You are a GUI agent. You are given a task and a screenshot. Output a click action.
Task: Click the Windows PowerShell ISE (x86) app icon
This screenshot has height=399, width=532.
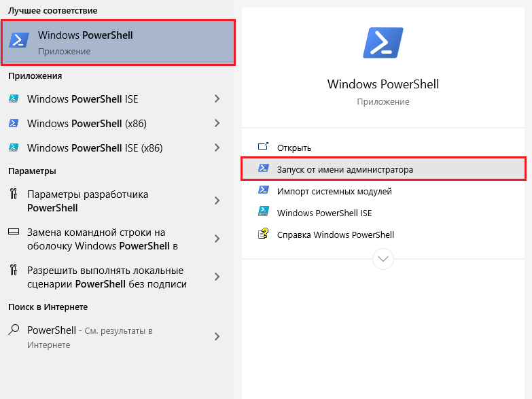click(x=14, y=148)
